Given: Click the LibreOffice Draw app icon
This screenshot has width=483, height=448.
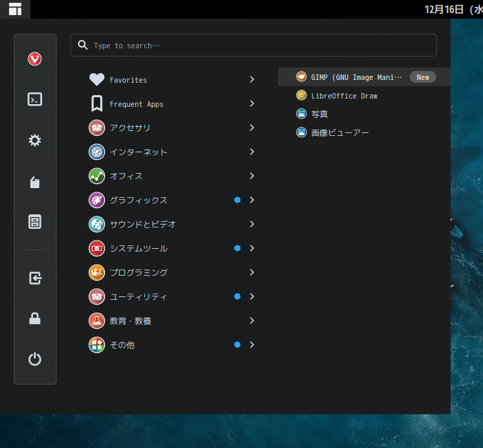Looking at the screenshot, I should pos(302,95).
